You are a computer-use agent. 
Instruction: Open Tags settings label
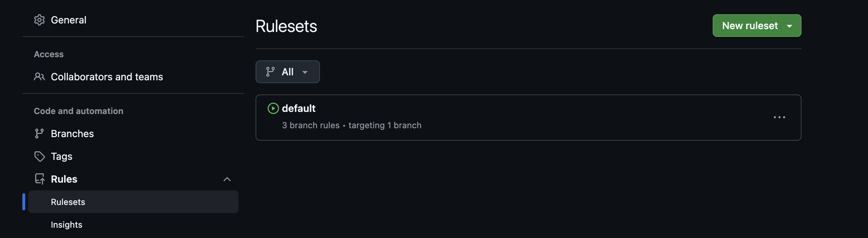(61, 156)
